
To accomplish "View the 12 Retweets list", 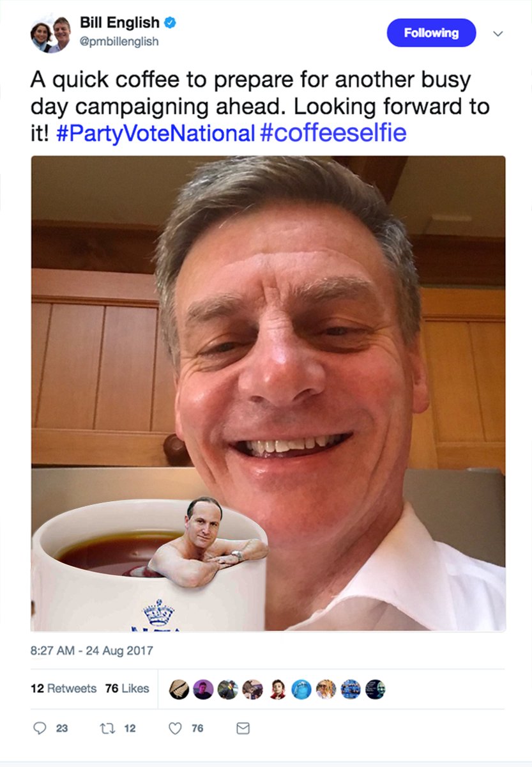I will point(64,688).
